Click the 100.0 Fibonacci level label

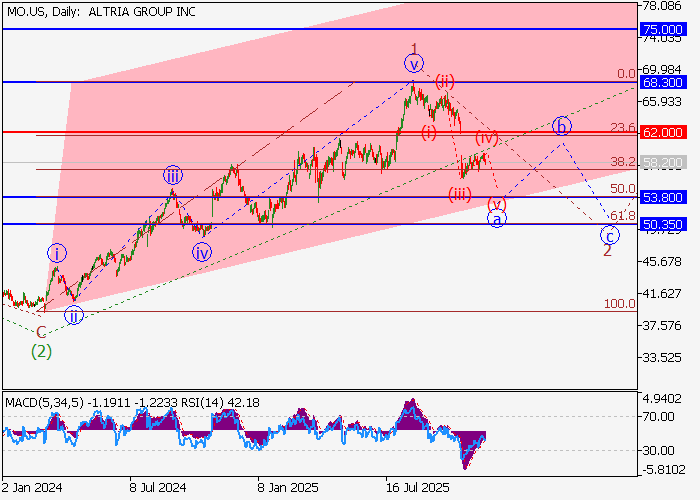(x=620, y=304)
